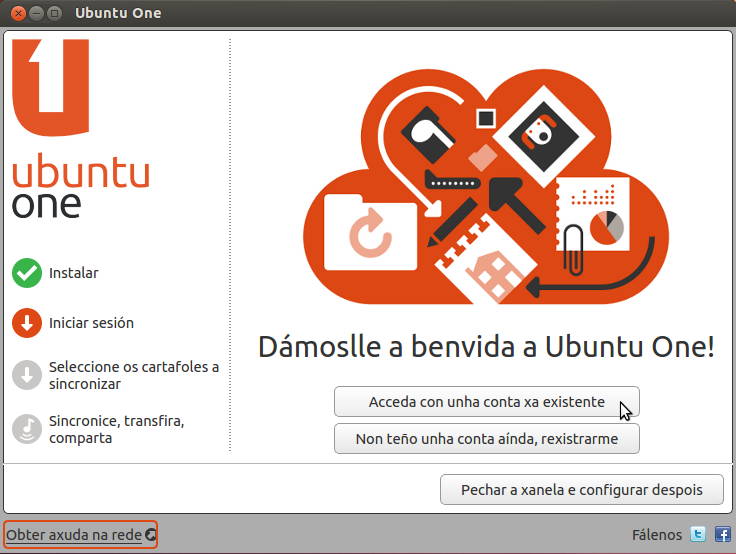Click the grey arrow icon by Seleccione os cartafoles
Screen dimensions: 736x554
(x=27, y=375)
